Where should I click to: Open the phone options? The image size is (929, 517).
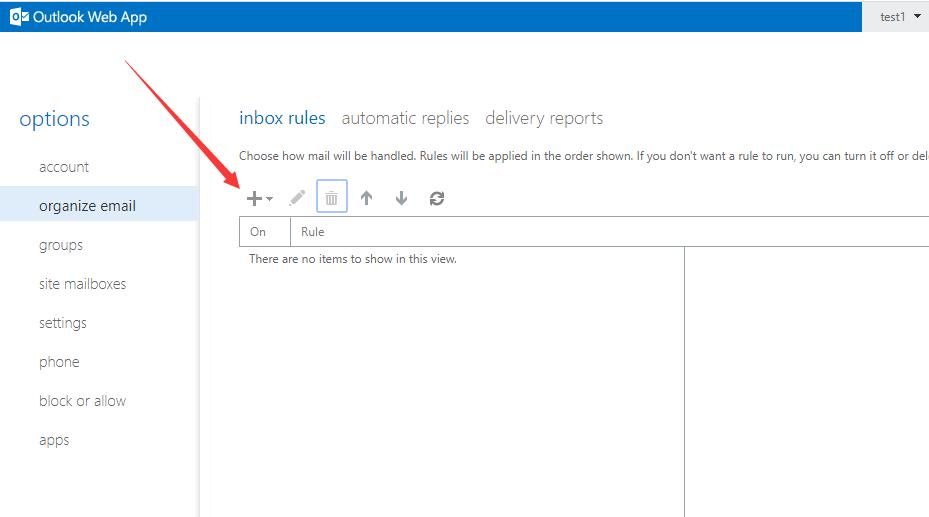tap(59, 362)
